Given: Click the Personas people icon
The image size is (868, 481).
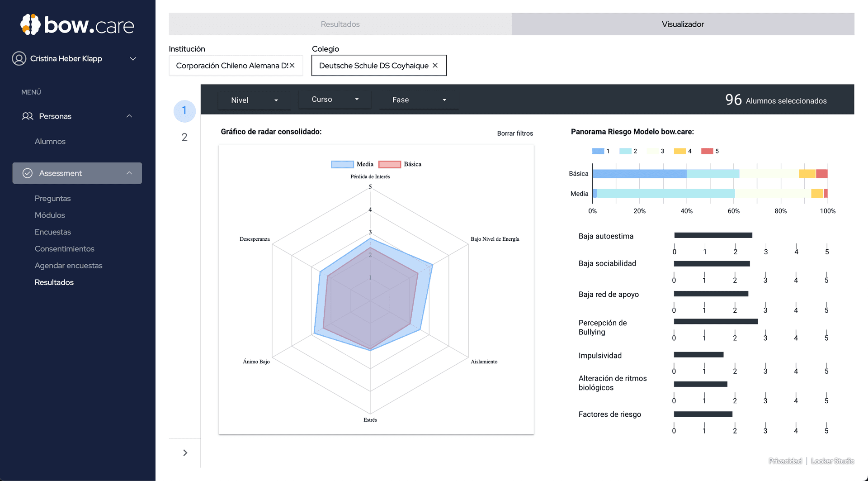Looking at the screenshot, I should 27,116.
